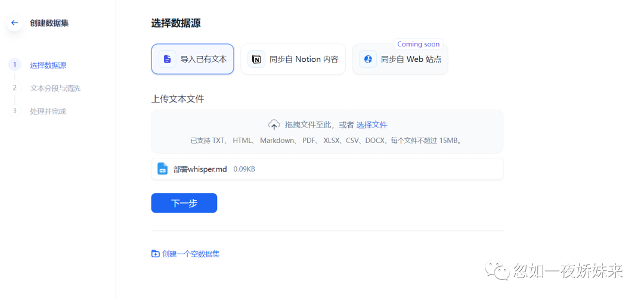Click the globe icon on Web 站点

368,59
